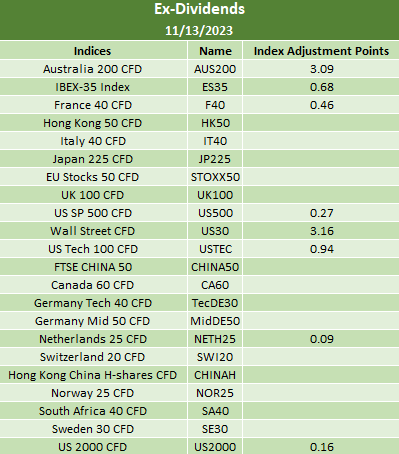Select the 11/13/2023 date cell
399x454 pixels.
[x=199, y=31]
